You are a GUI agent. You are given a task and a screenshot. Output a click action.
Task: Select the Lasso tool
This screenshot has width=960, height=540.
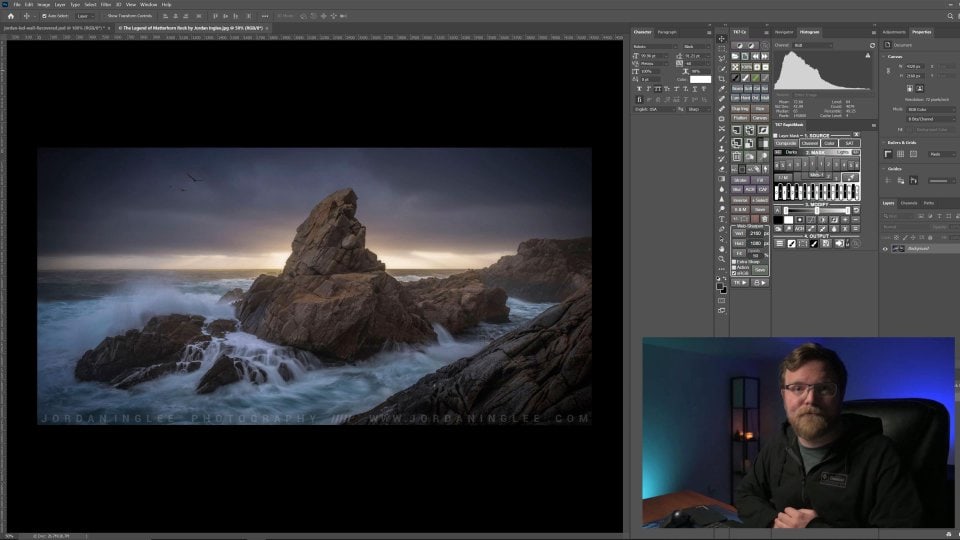[x=722, y=59]
